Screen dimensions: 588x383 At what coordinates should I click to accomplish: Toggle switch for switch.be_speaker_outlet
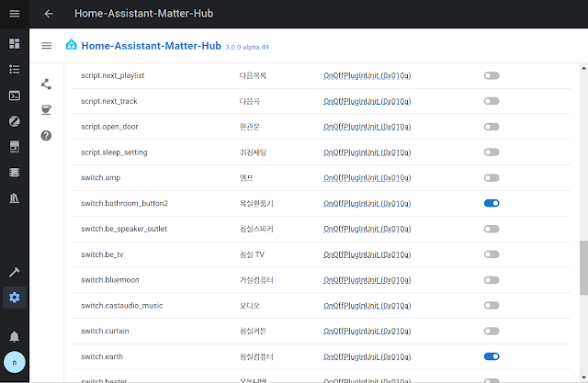click(x=492, y=229)
